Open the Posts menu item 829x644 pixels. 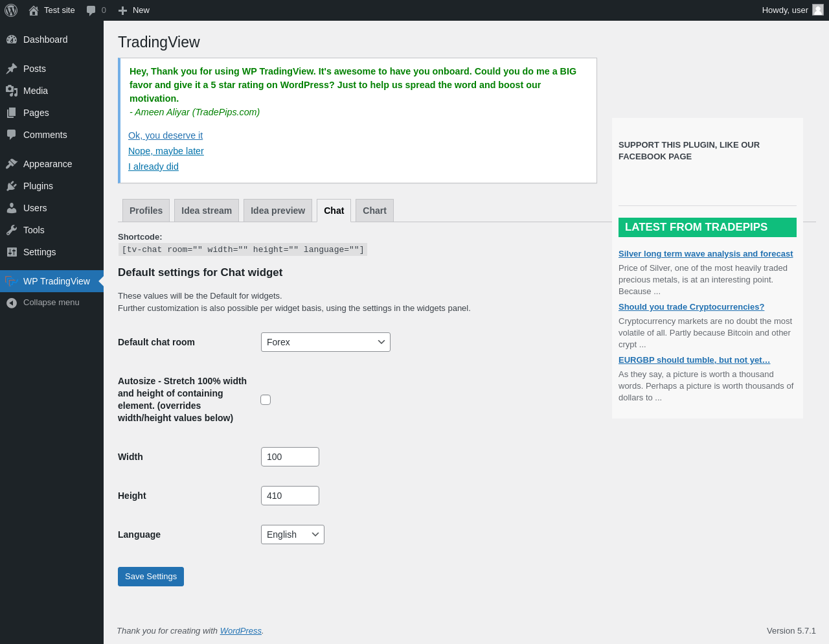[x=52, y=69]
